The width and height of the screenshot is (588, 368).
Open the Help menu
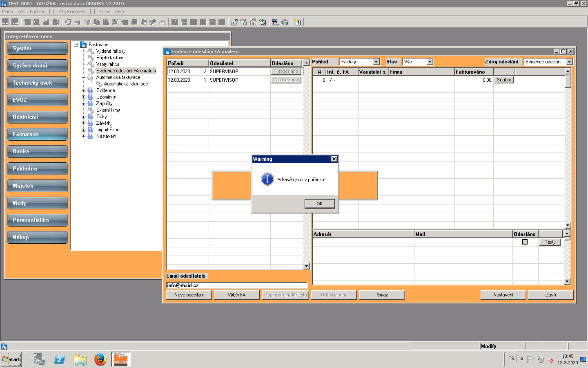point(120,11)
